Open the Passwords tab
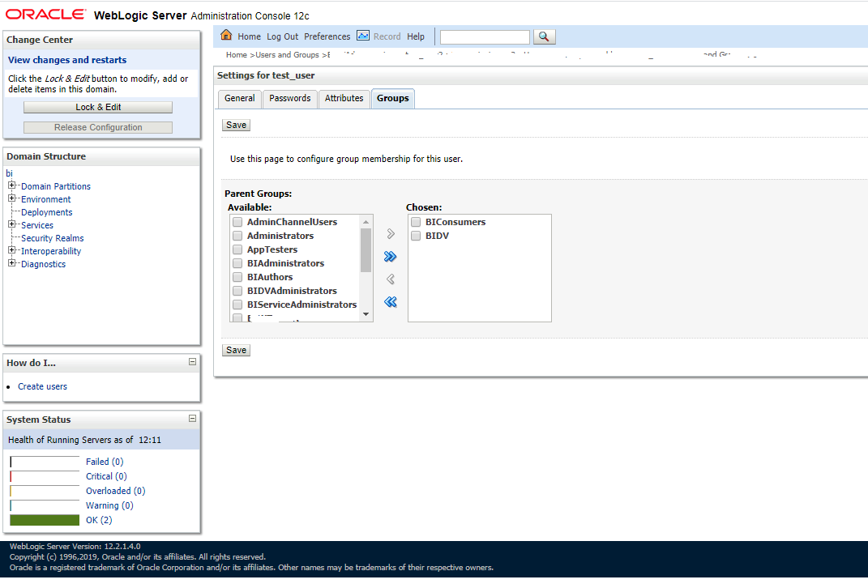This screenshot has height=588, width=868. (290, 99)
